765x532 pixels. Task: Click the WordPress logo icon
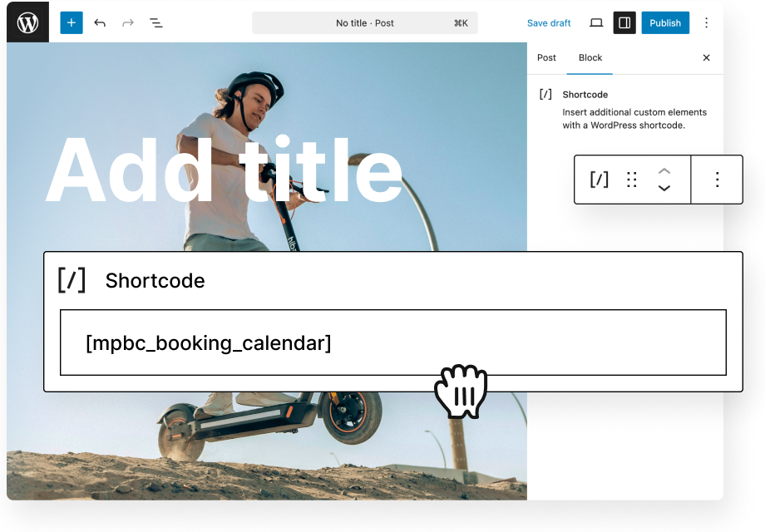point(27,22)
